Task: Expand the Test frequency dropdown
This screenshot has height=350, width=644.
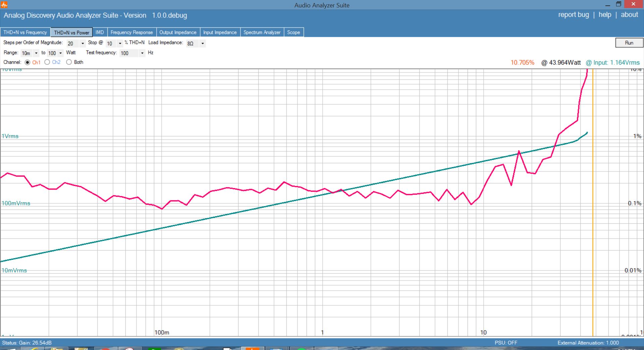Action: (142, 53)
